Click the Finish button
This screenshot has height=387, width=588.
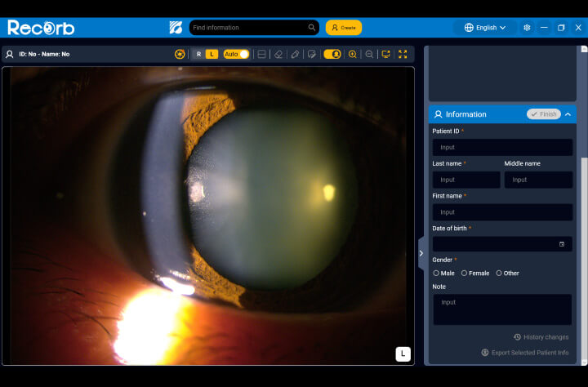544,114
